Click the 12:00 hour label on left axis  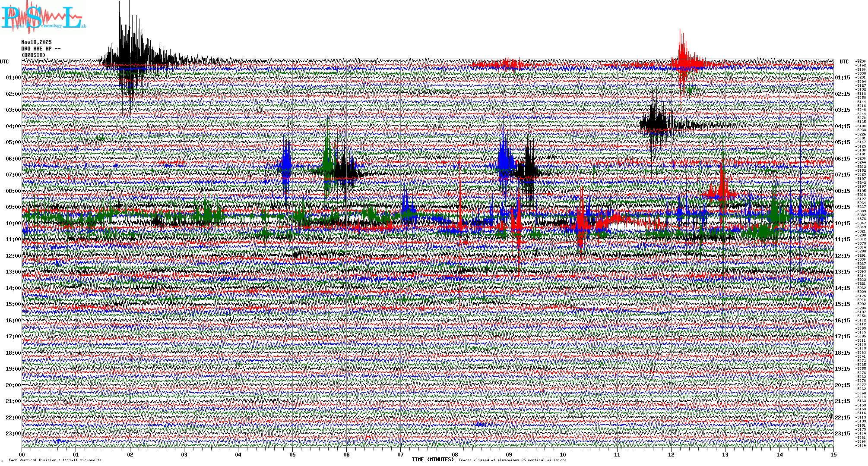(x=13, y=256)
